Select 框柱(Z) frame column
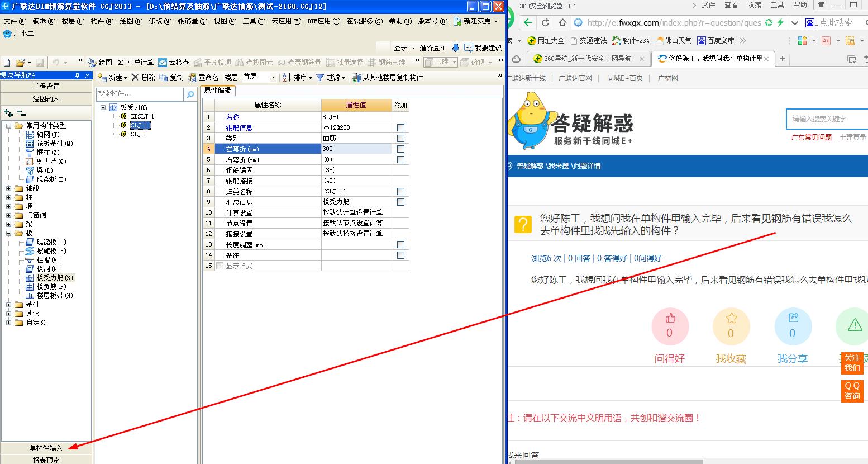Image resolution: width=868 pixels, height=464 pixels. (42, 153)
